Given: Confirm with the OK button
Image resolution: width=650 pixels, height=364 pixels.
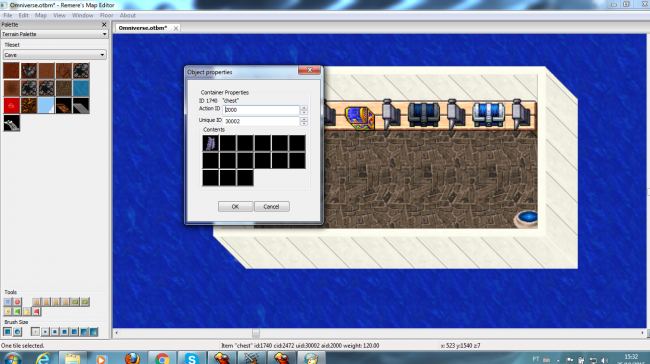Looking at the screenshot, I should pos(235,206).
